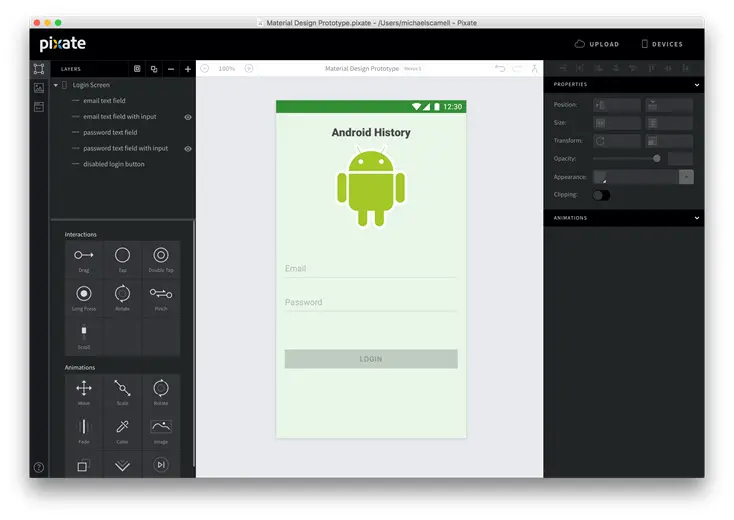This screenshot has width=734, height=520.
Task: Choose the Scale animation
Action: click(x=122, y=393)
